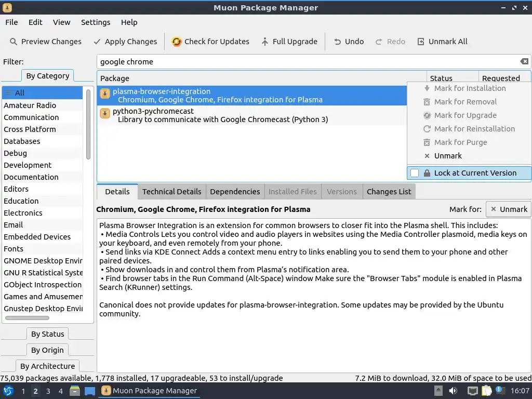Click the plasma-browser-integration package status icon
532x399 pixels.
click(x=105, y=94)
